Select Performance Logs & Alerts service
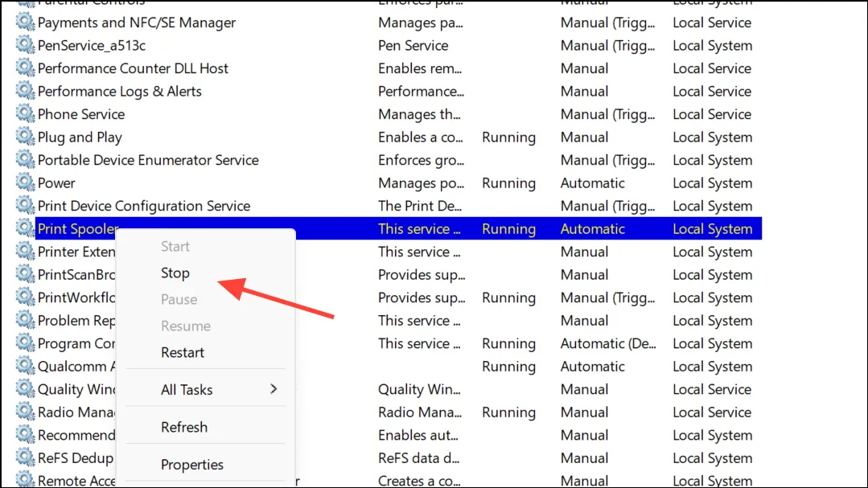This screenshot has height=488, width=868. point(388,92)
